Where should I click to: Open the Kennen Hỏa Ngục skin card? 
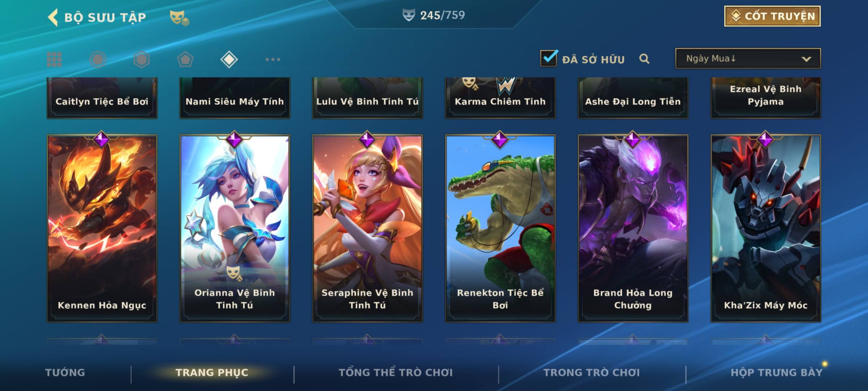pyautogui.click(x=102, y=228)
